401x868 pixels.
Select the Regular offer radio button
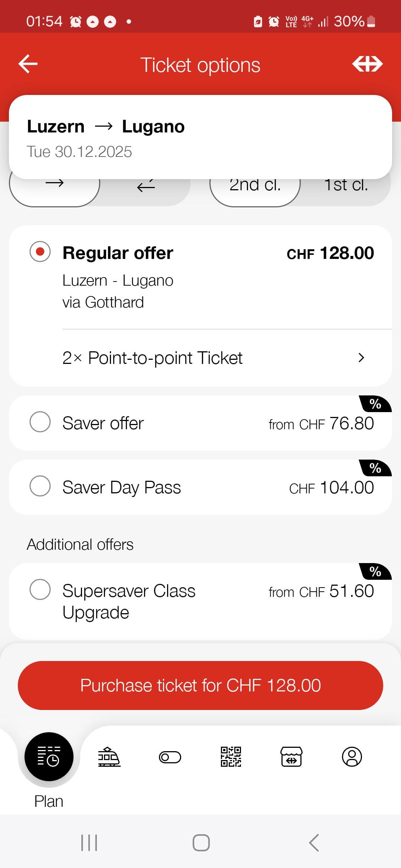tap(40, 252)
